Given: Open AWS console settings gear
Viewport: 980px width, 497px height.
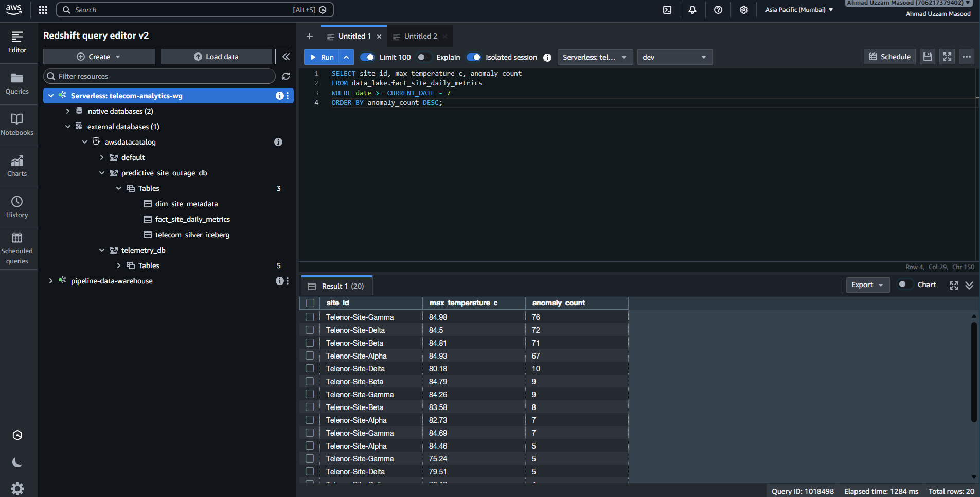Looking at the screenshot, I should pyautogui.click(x=744, y=10).
